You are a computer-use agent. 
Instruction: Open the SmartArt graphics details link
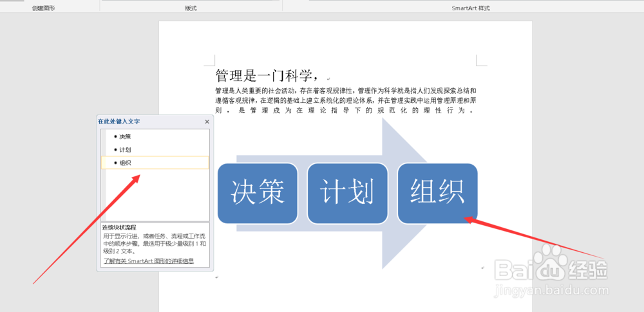(149, 261)
